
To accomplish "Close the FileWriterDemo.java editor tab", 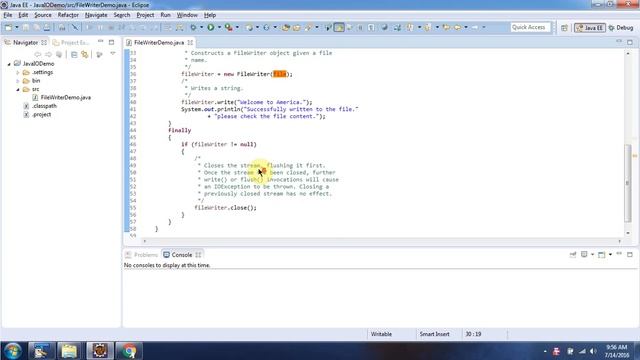I will coord(190,42).
